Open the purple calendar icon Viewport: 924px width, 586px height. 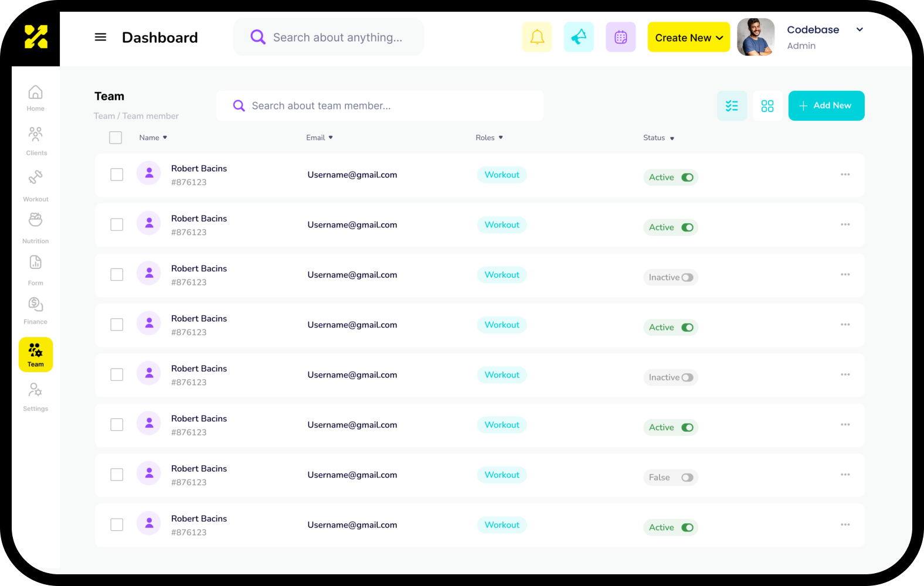click(x=620, y=38)
